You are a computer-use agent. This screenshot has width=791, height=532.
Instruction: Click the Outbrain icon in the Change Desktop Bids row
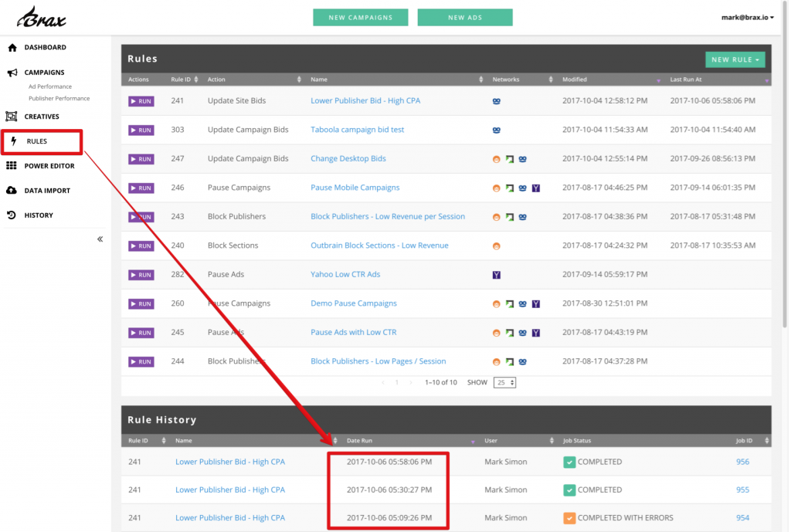(x=497, y=159)
